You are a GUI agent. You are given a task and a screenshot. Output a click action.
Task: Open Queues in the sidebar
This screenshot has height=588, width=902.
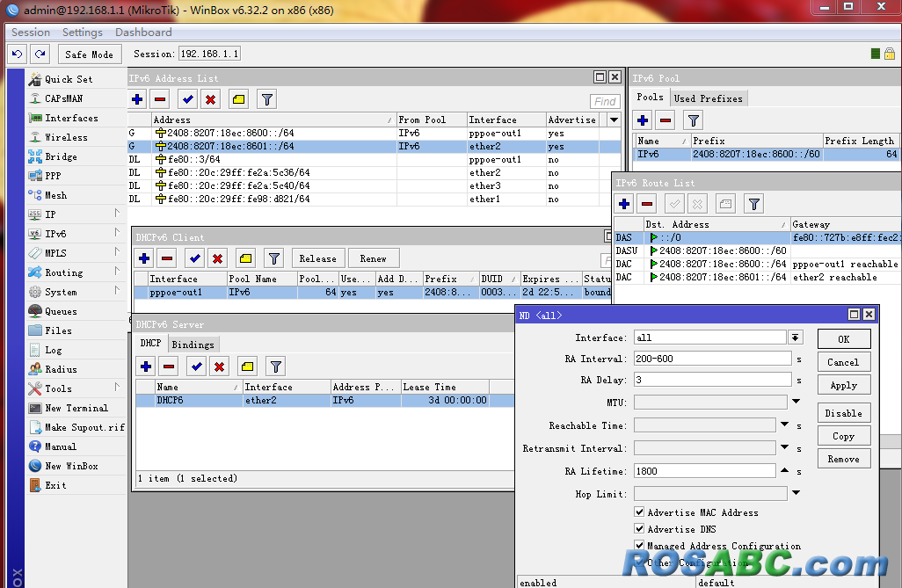click(61, 311)
